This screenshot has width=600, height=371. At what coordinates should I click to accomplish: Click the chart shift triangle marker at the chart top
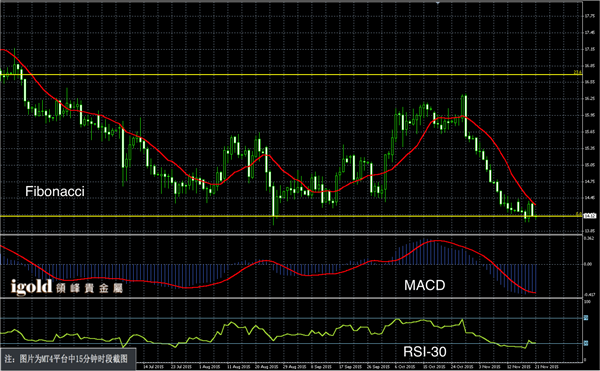pyautogui.click(x=438, y=2)
